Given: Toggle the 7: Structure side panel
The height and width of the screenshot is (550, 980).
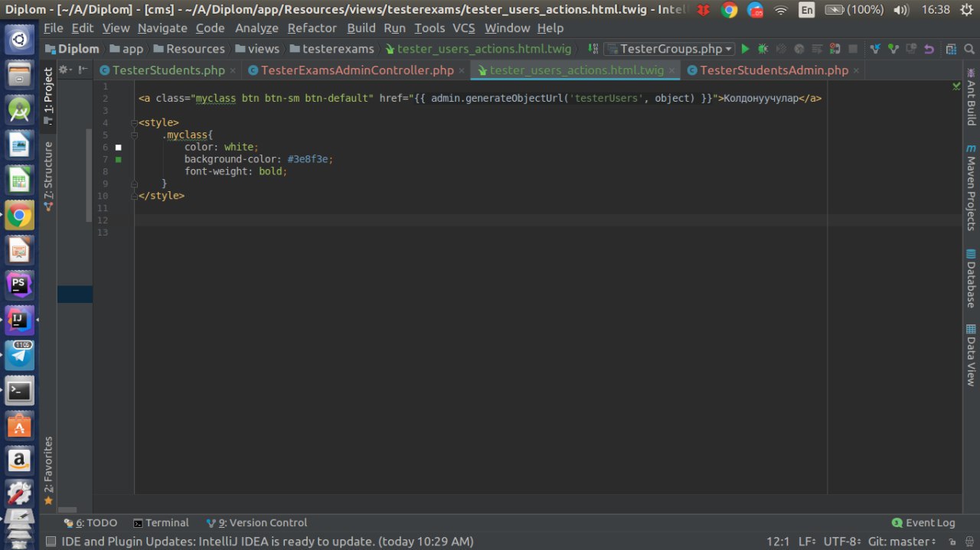Looking at the screenshot, I should [48, 176].
